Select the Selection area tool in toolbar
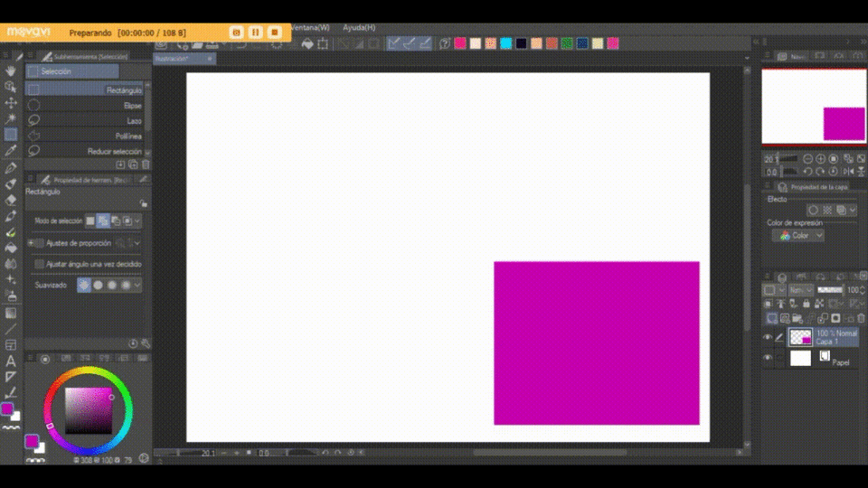This screenshot has width=868, height=488. coord(11,135)
